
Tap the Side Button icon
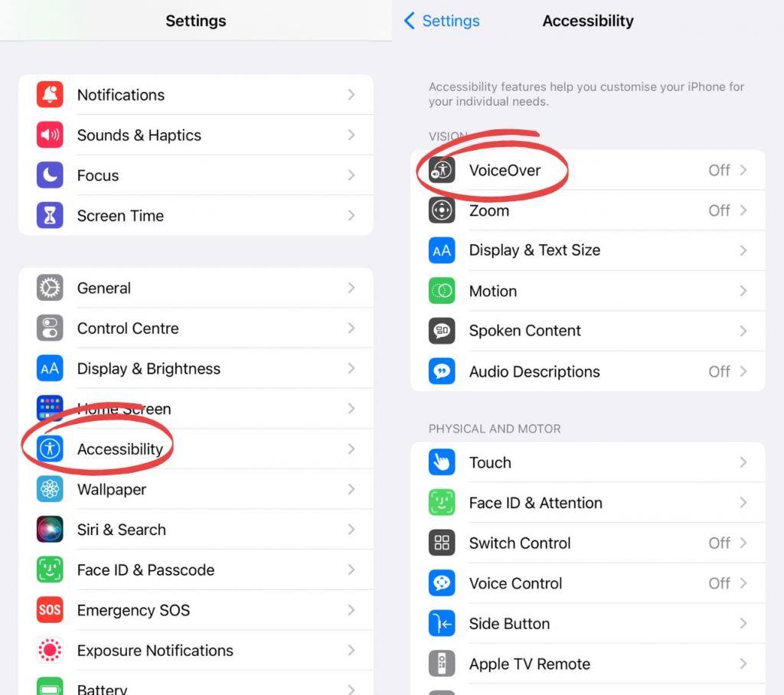(442, 624)
